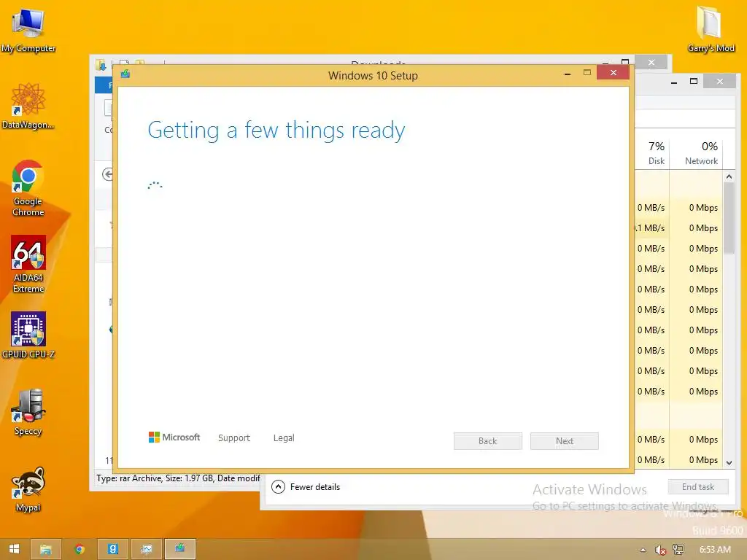Maximize the Task Manager window
Image resolution: width=747 pixels, height=560 pixels.
click(694, 82)
